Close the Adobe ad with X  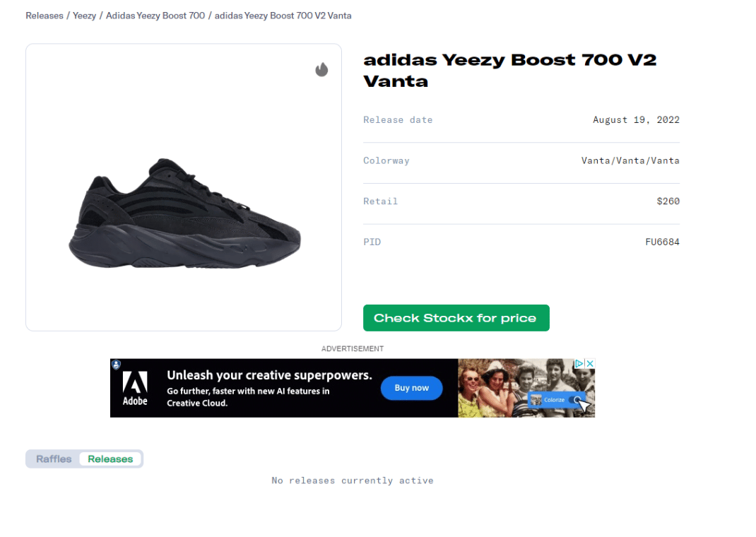590,364
